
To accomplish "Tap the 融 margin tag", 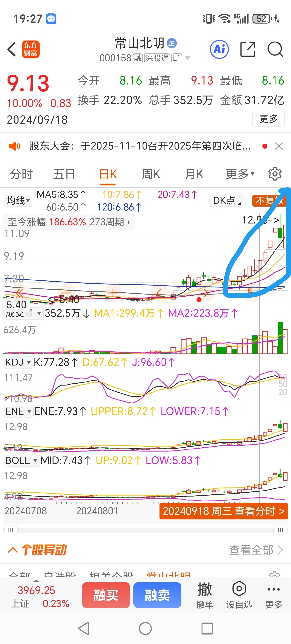I will coord(137,58).
